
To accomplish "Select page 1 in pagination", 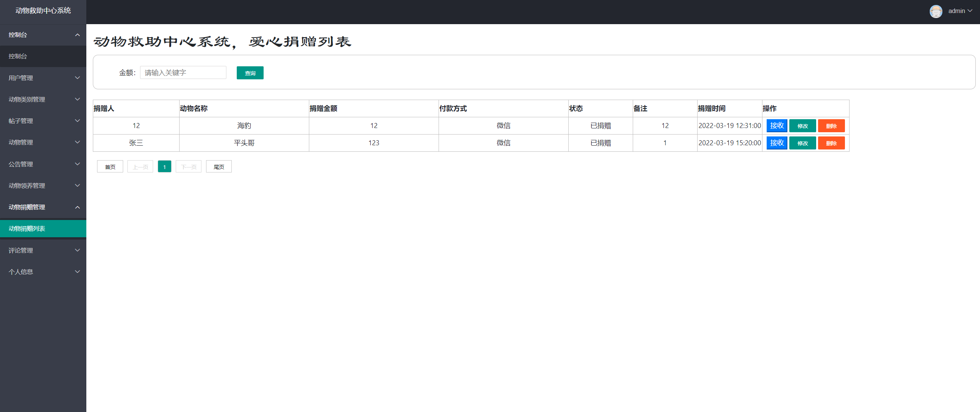I will click(164, 167).
